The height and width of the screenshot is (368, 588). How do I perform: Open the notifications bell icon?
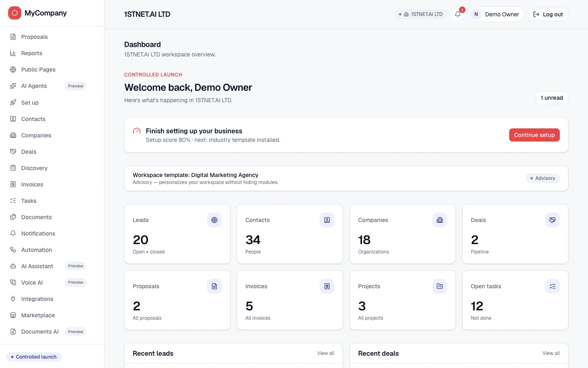[x=458, y=14]
